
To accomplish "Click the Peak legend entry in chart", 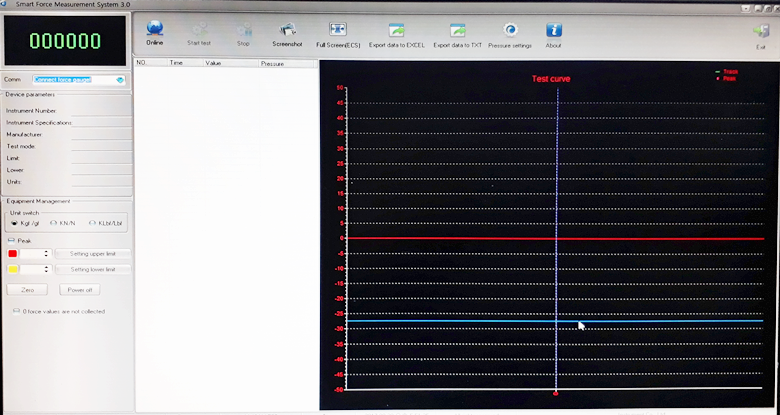I will click(726, 79).
